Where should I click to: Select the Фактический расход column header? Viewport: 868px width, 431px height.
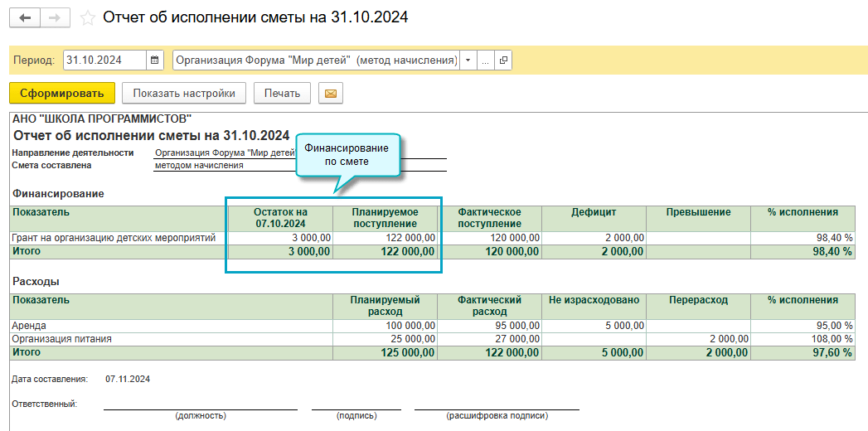tap(489, 306)
